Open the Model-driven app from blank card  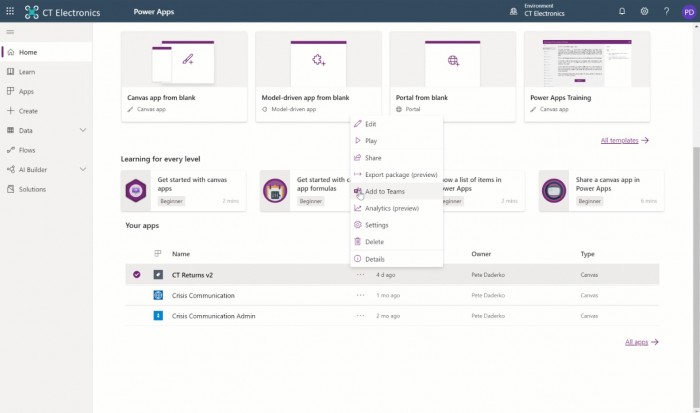point(318,76)
